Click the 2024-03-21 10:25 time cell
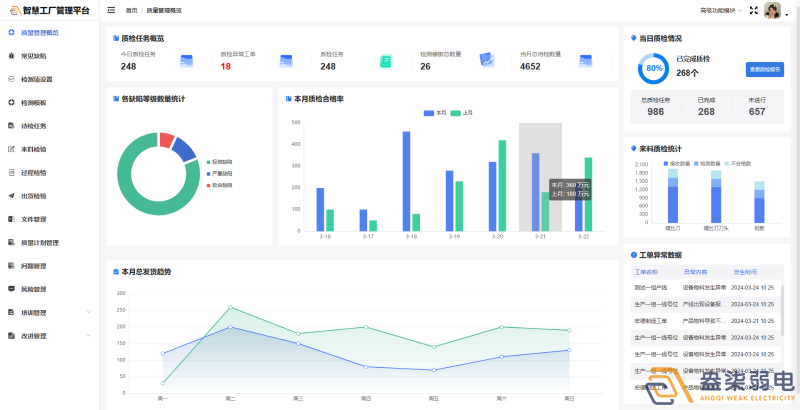Image resolution: width=800 pixels, height=410 pixels. 753,321
